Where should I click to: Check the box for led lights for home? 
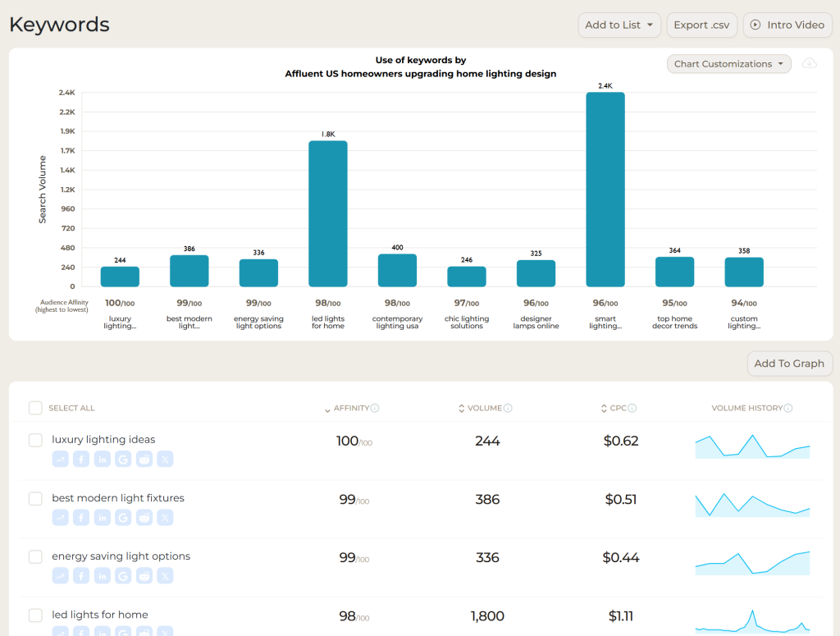tap(35, 615)
